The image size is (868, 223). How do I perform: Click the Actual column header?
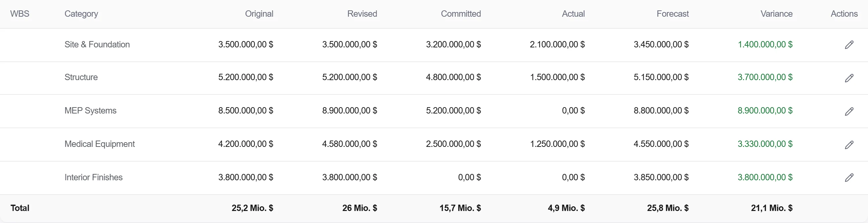coord(573,14)
